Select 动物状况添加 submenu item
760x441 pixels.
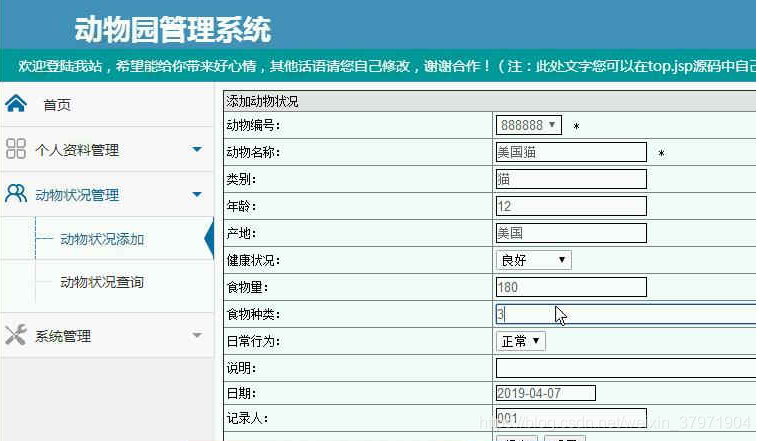(x=102, y=239)
